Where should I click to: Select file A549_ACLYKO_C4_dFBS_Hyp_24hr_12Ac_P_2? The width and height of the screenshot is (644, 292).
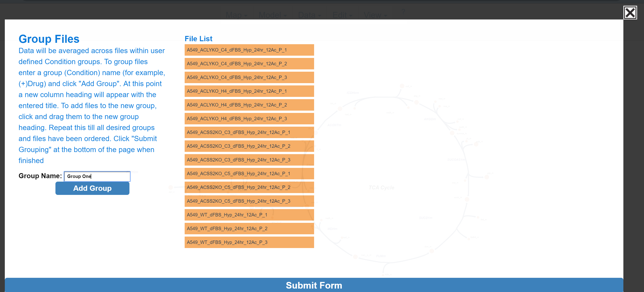click(x=249, y=64)
